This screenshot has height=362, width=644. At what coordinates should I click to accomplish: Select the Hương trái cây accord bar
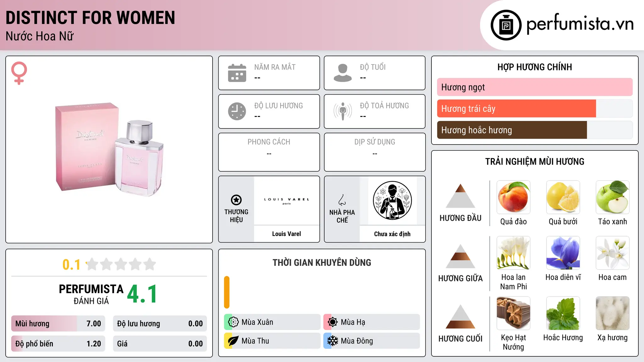[535, 108]
